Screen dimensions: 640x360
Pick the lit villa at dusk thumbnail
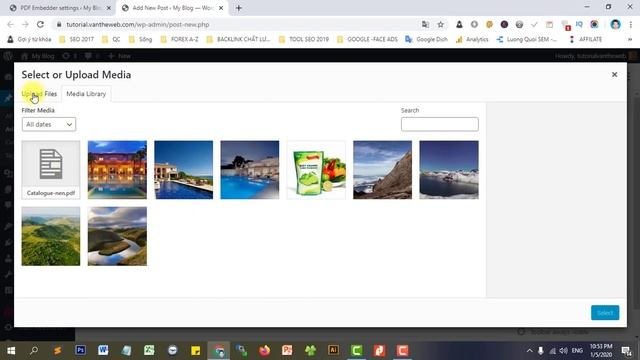click(117, 170)
